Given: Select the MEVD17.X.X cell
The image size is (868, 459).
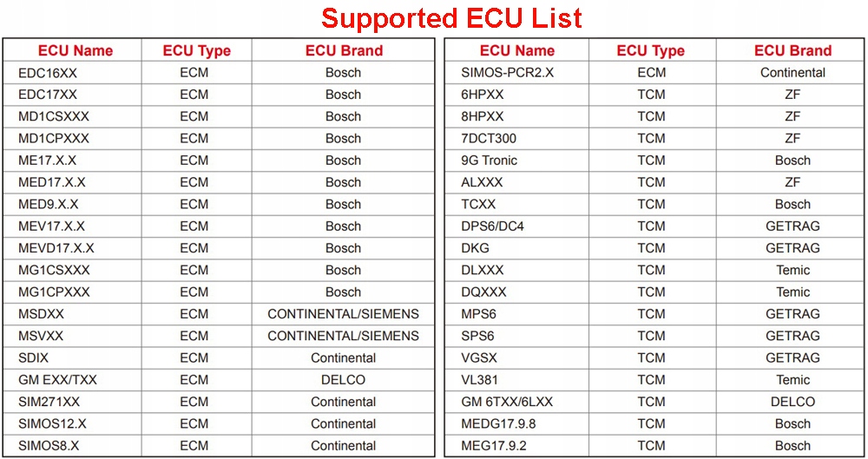Looking at the screenshot, I should click(56, 248).
